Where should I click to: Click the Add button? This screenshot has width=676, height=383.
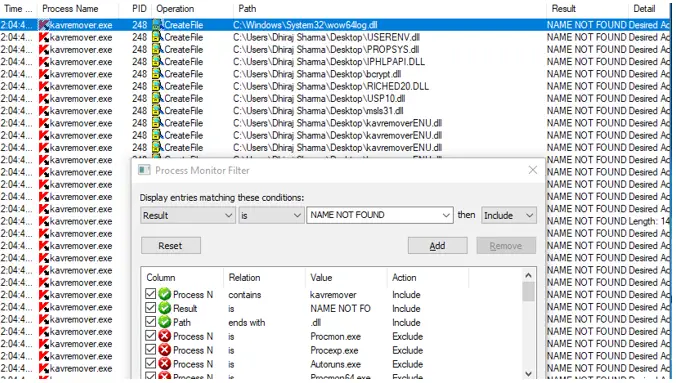click(438, 246)
